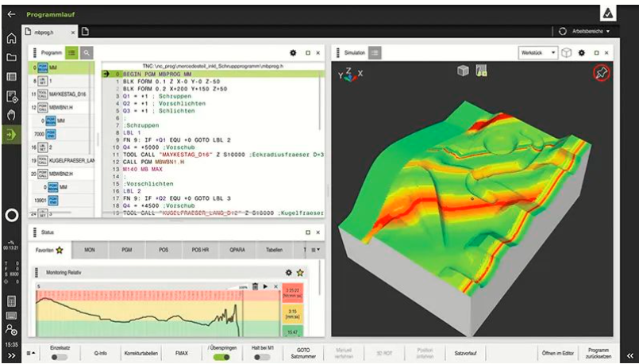Screen dimensions: 639x364
Task: Open Simulation panel settings gear
Action: pos(582,53)
